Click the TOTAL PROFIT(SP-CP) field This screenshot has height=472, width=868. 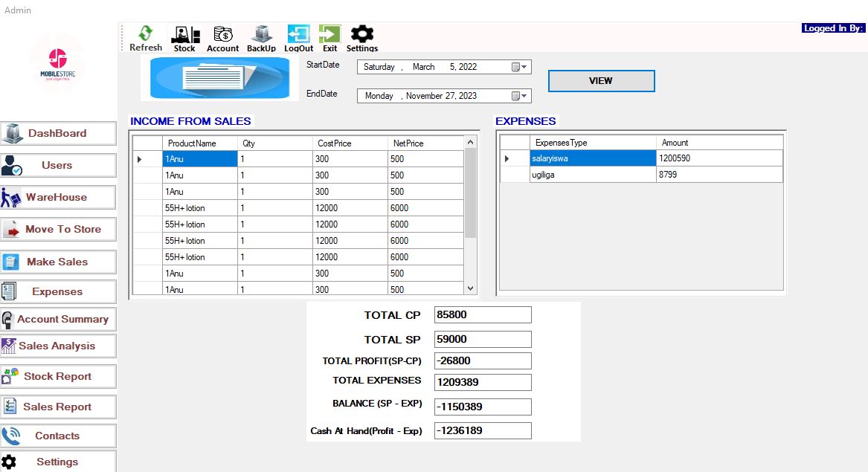(483, 361)
